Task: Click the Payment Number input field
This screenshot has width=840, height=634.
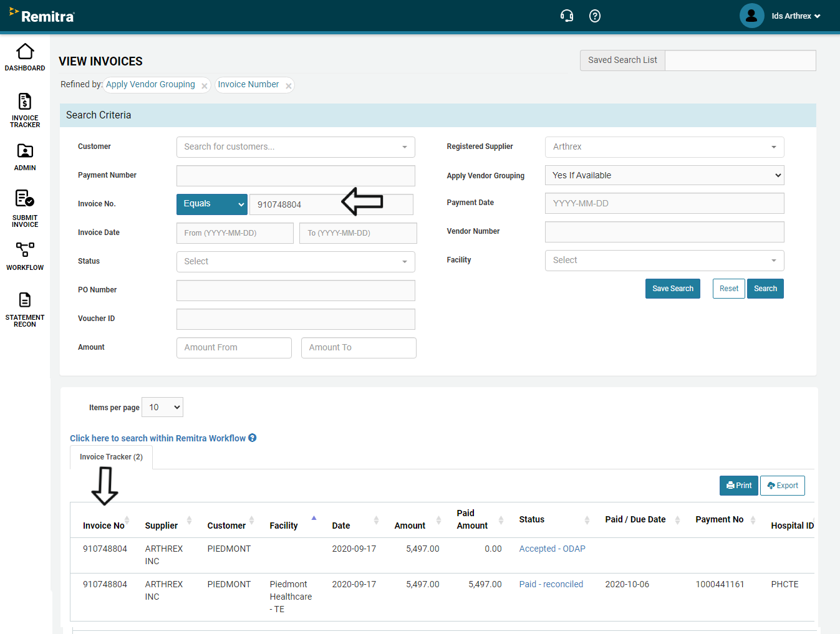Action: (x=296, y=176)
